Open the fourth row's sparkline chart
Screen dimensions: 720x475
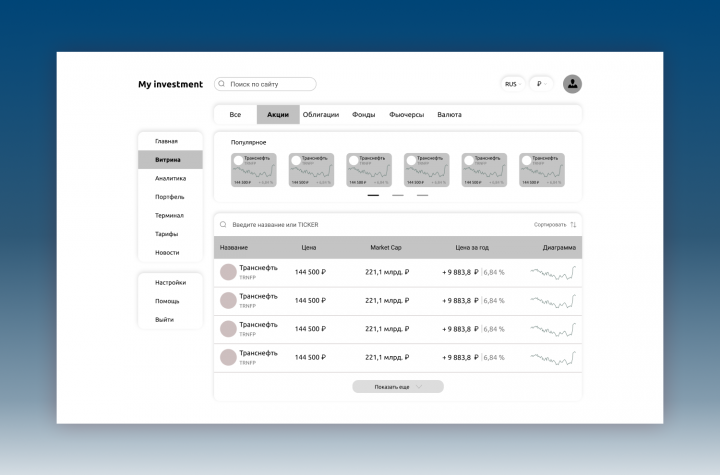point(553,358)
